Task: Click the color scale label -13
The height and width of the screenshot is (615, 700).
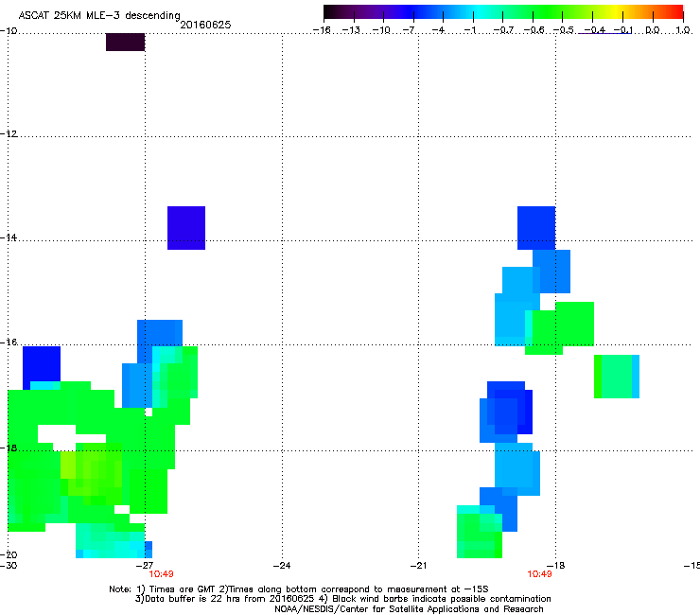Action: click(351, 30)
